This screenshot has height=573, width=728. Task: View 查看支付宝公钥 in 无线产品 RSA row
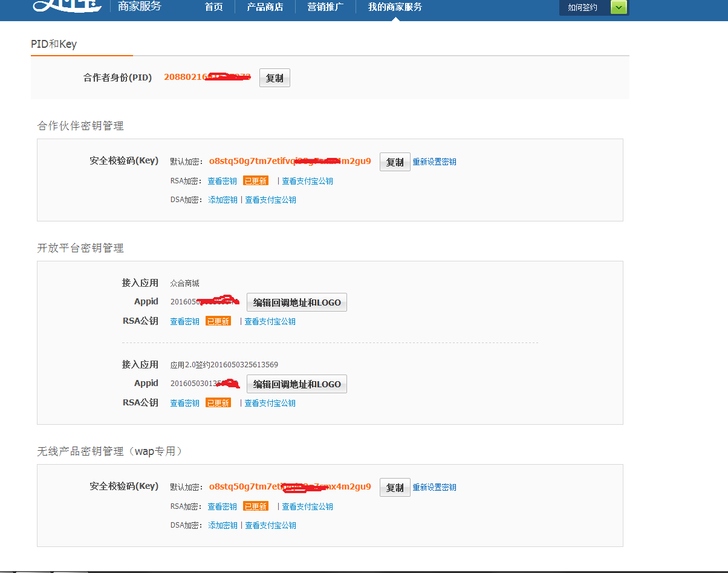pos(307,506)
